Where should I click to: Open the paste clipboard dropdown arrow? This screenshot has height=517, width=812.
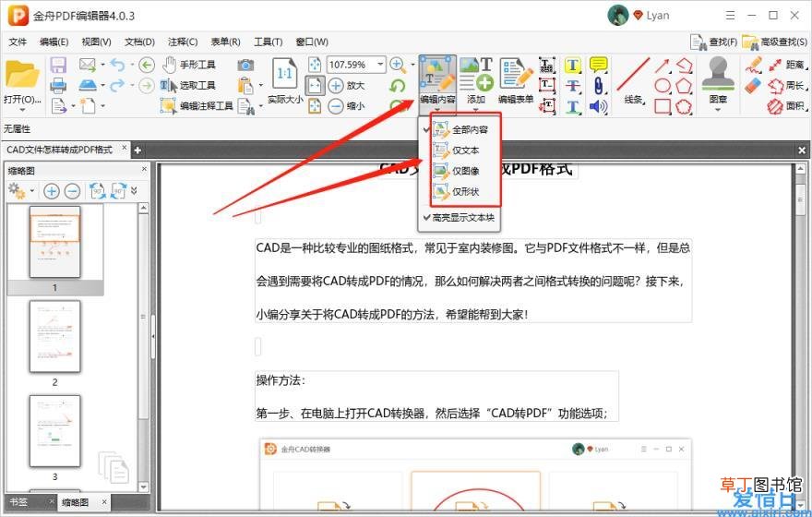pos(260,86)
